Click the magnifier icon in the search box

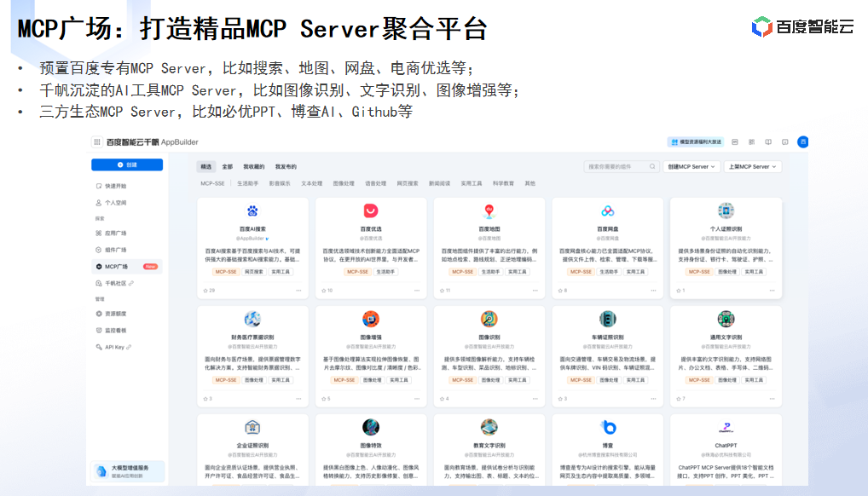(x=652, y=166)
